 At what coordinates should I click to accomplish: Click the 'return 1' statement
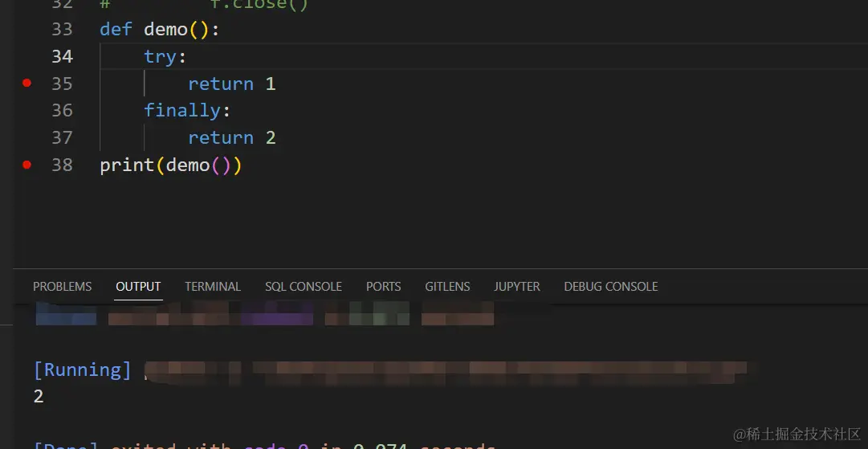[231, 84]
